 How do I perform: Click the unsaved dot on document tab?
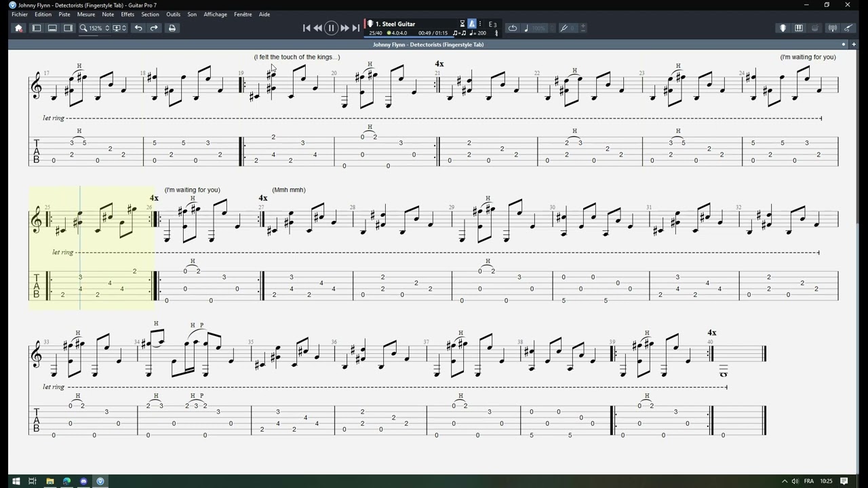[844, 45]
